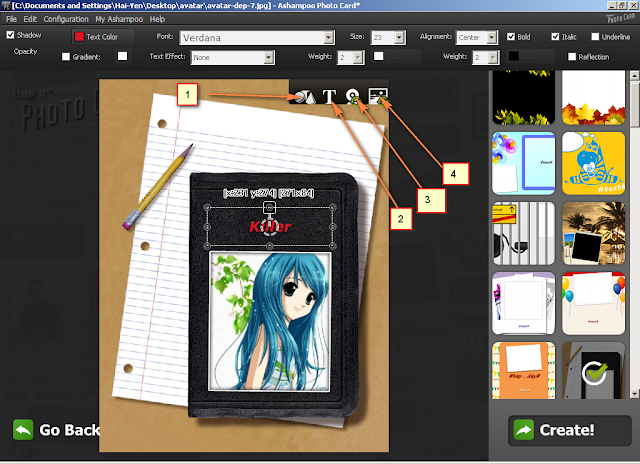Viewport: 640px width, 464px height.
Task: Enable the Gradient checkbox
Action: 66,57
